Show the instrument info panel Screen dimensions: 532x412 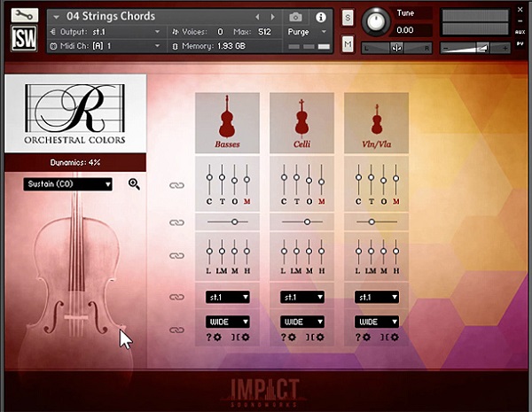[321, 17]
